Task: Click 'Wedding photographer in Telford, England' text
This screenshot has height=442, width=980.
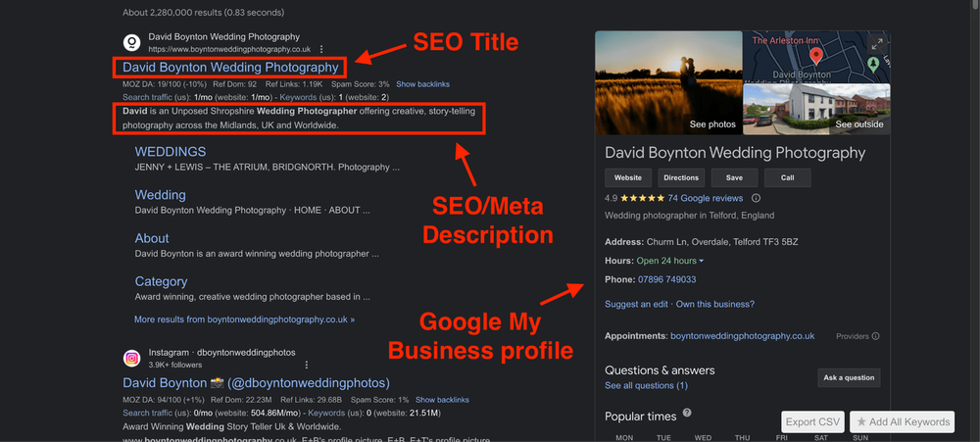Action: (689, 216)
